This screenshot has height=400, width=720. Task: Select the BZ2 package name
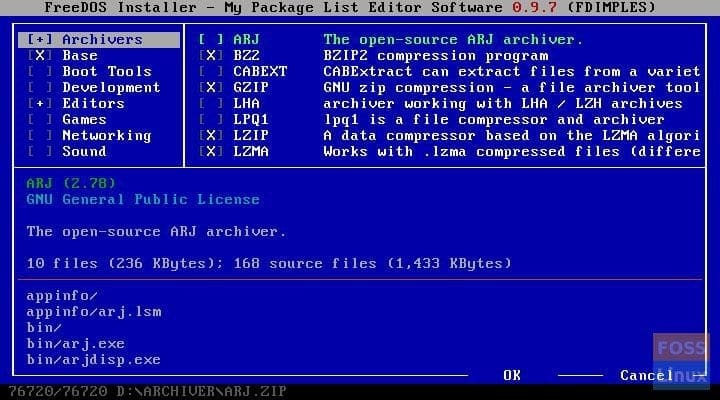[246, 56]
